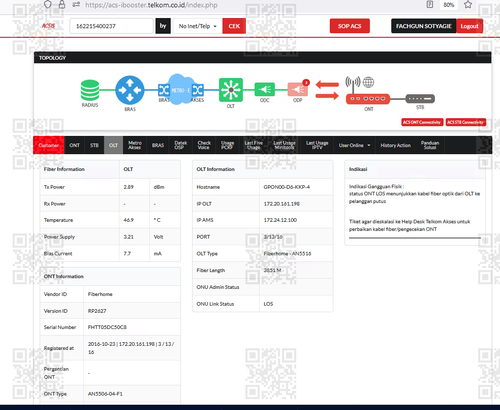Viewport: 500px width, 410px height.
Task: Open the Last Usage IPTV tab
Action: tap(317, 145)
